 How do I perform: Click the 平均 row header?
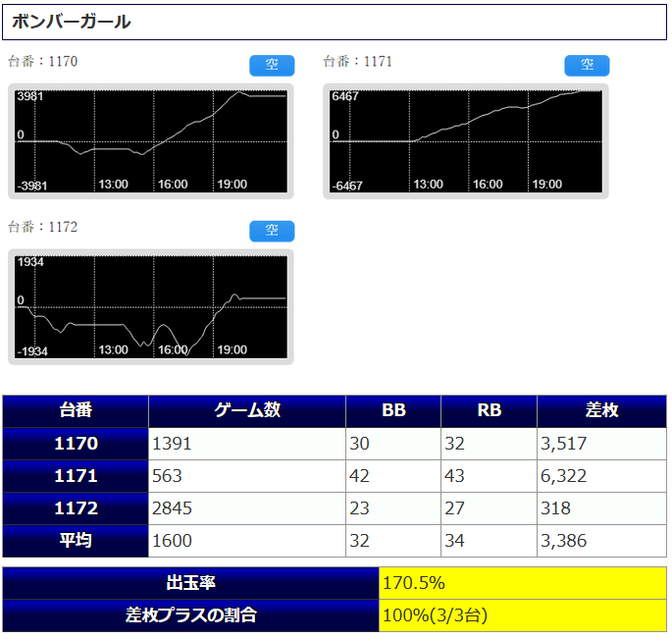76,541
